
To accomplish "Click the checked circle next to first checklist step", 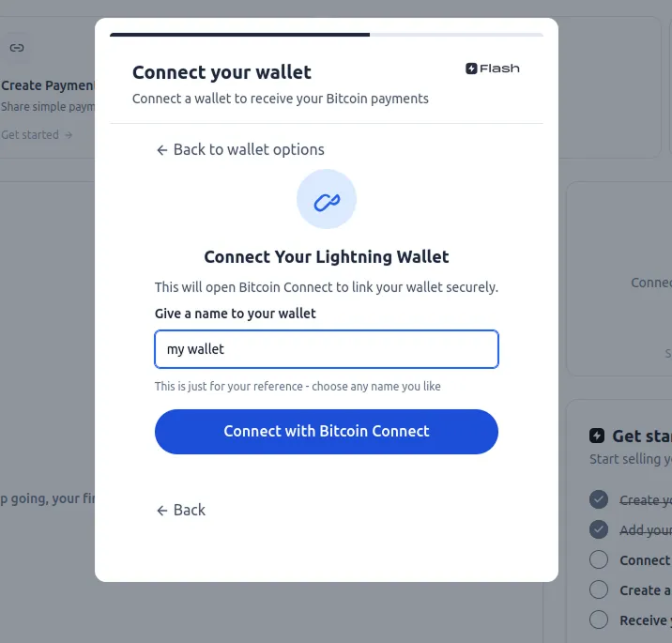I will 599,499.
